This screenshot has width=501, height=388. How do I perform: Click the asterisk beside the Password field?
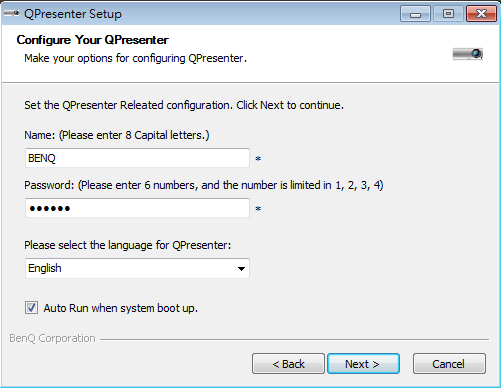coord(258,209)
